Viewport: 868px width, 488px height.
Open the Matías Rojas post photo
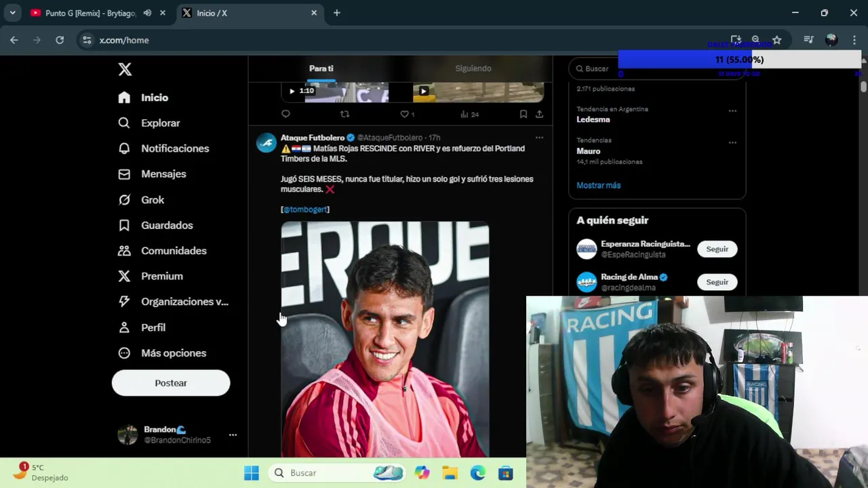click(x=385, y=339)
